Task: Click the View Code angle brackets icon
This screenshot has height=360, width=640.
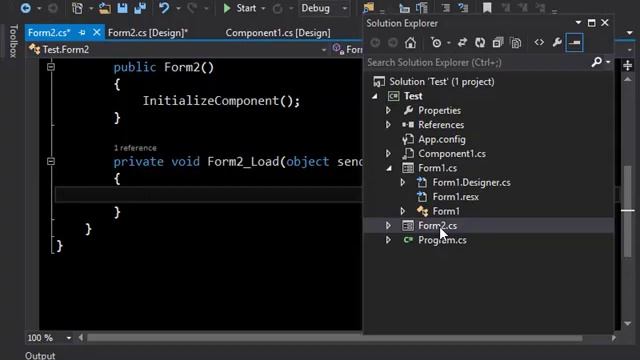Action: [x=539, y=42]
